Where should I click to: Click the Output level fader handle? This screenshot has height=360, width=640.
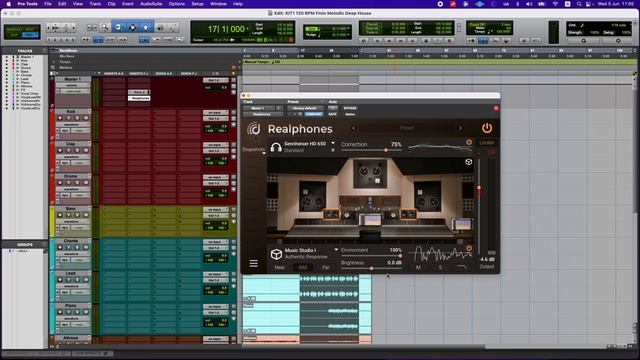[x=479, y=188]
